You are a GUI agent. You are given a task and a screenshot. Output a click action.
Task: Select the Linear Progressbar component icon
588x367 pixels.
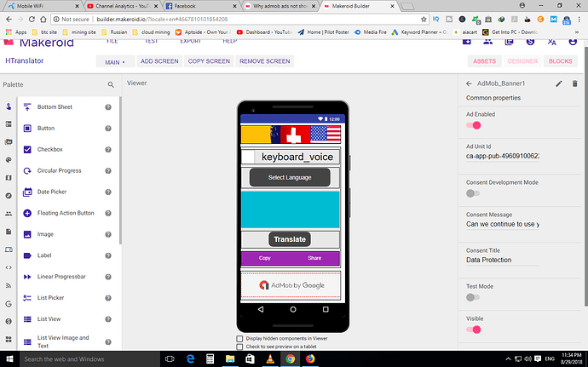[x=27, y=277]
